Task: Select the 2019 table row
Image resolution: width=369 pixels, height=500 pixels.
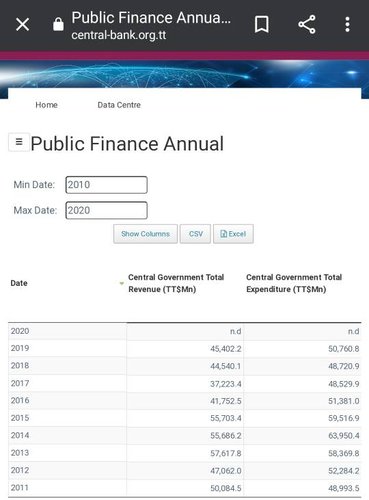Action: pos(185,349)
